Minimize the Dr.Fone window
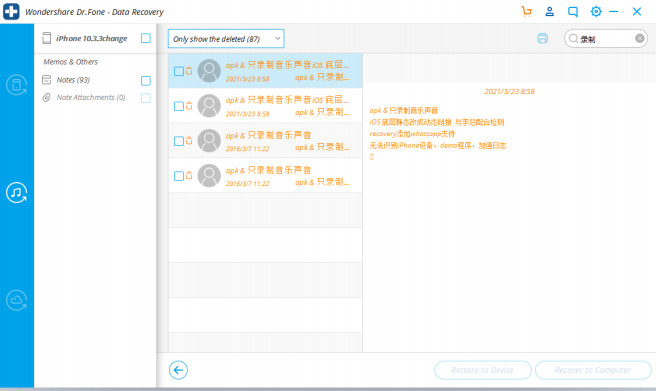 click(x=614, y=12)
